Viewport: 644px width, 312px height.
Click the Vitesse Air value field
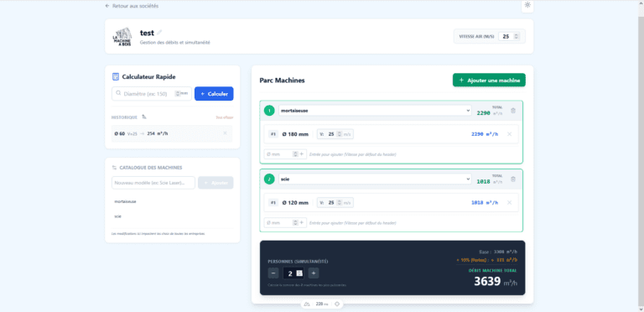click(509, 37)
